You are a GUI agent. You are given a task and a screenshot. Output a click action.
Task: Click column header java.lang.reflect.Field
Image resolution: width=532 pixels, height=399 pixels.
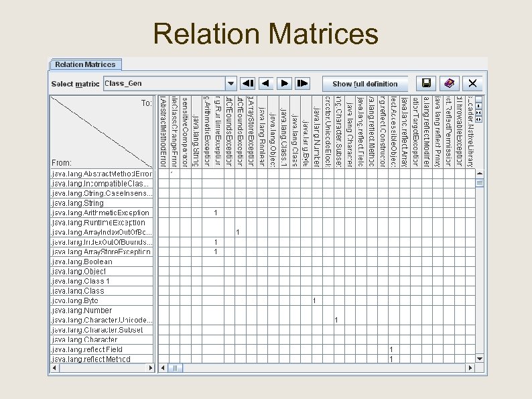click(x=360, y=131)
